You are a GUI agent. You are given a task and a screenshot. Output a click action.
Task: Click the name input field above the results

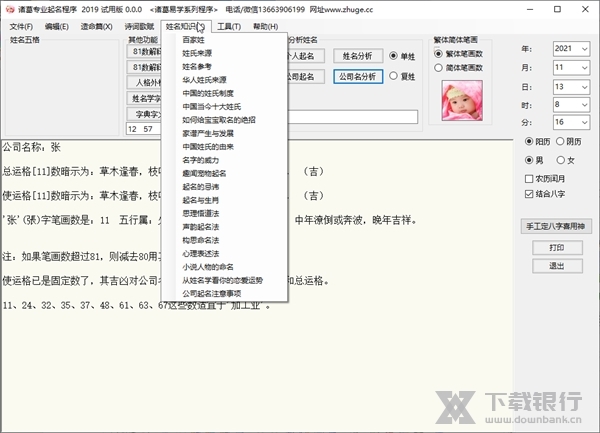coord(352,117)
